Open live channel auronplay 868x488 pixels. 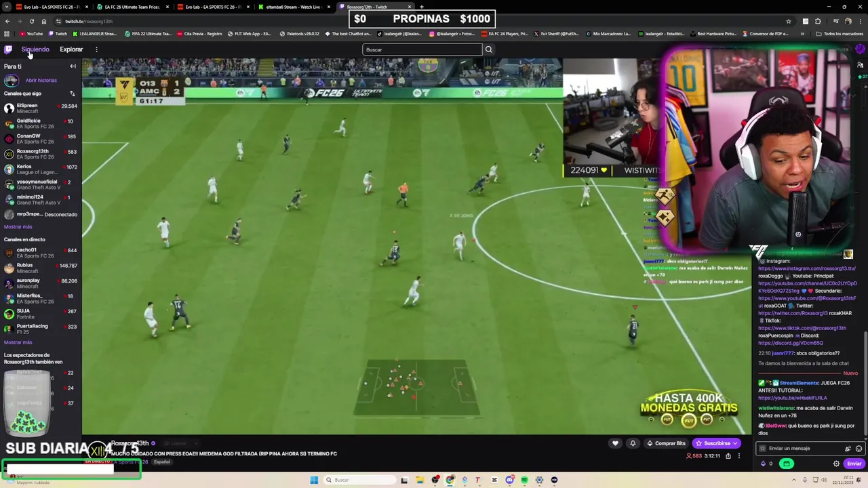pyautogui.click(x=41, y=283)
